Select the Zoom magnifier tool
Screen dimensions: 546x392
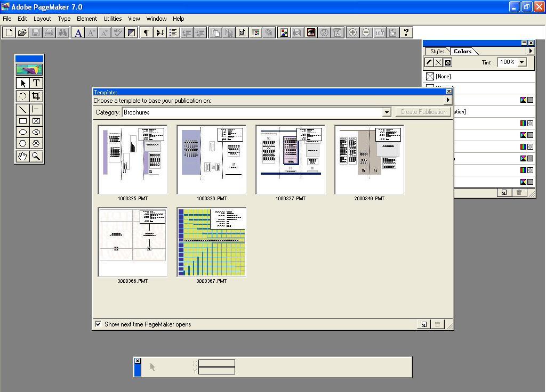[x=36, y=157]
